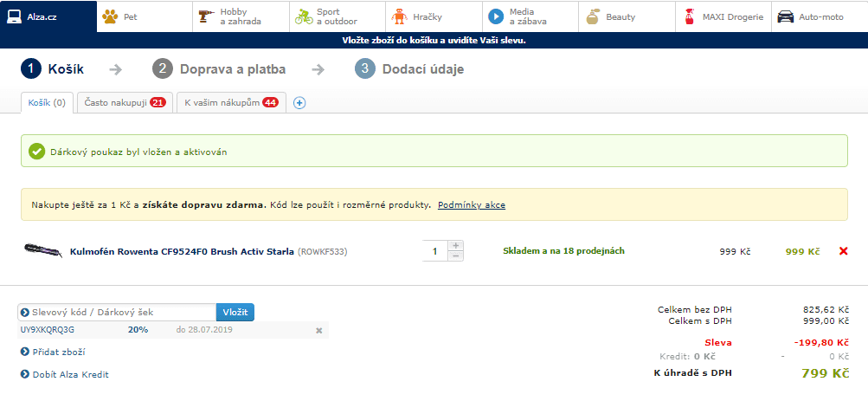The width and height of the screenshot is (868, 401).
Task: Click the Celkem bez DPH value 825,62 Kč
Action: (826, 309)
